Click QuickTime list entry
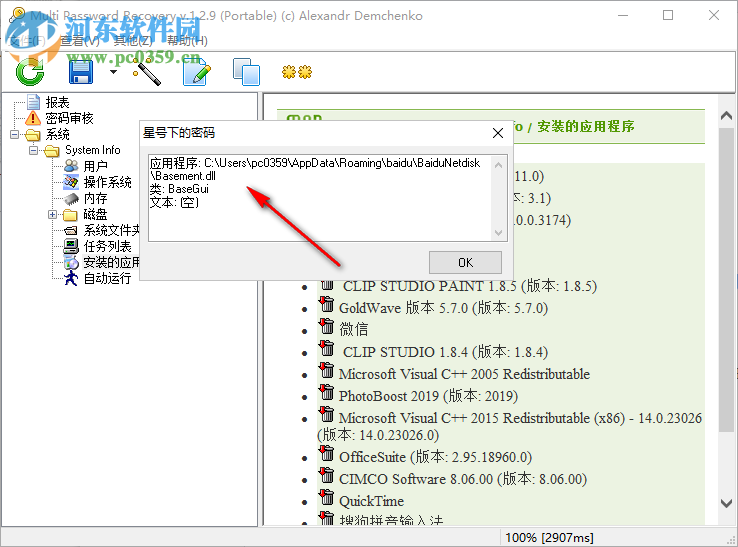The image size is (738, 547). pyautogui.click(x=371, y=501)
